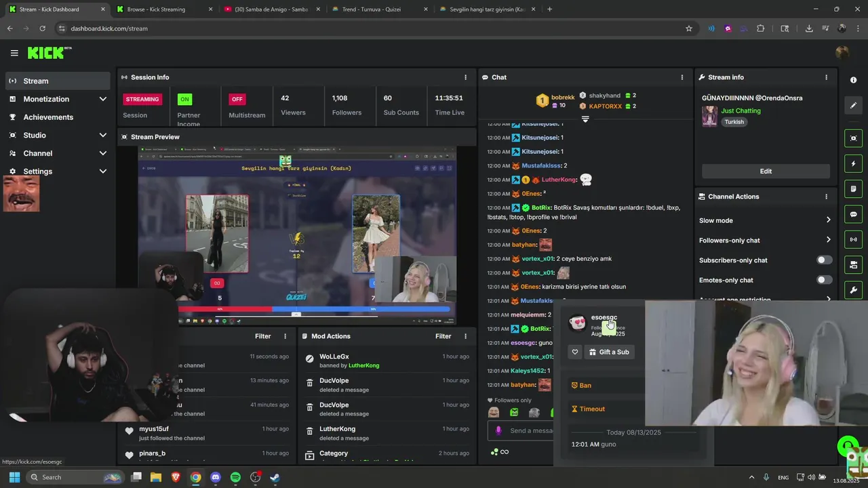Click vortex_x01 username saying 2 ceye benziyo
Screen dimensions: 868x488
(x=538, y=259)
